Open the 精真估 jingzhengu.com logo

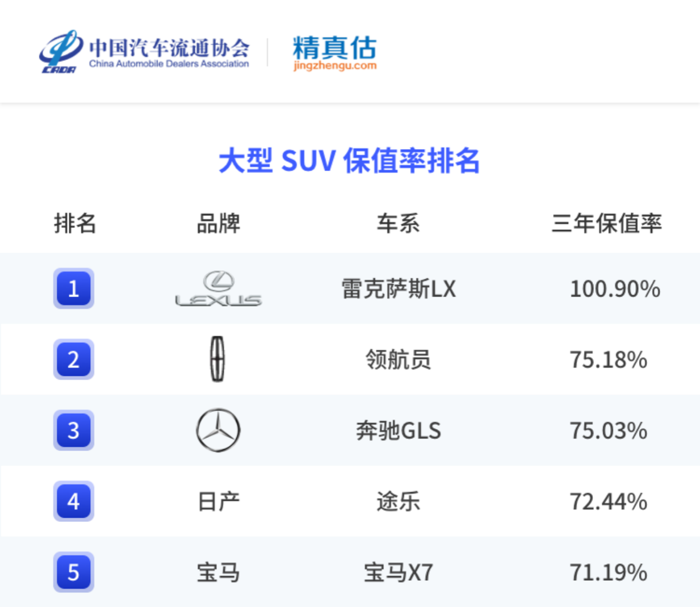pyautogui.click(x=335, y=53)
